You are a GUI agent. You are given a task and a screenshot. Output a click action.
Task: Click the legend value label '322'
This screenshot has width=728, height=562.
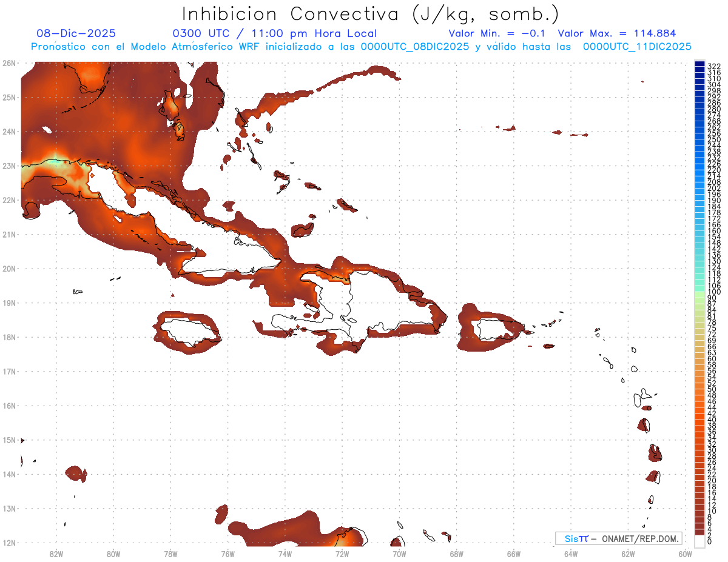(x=714, y=66)
